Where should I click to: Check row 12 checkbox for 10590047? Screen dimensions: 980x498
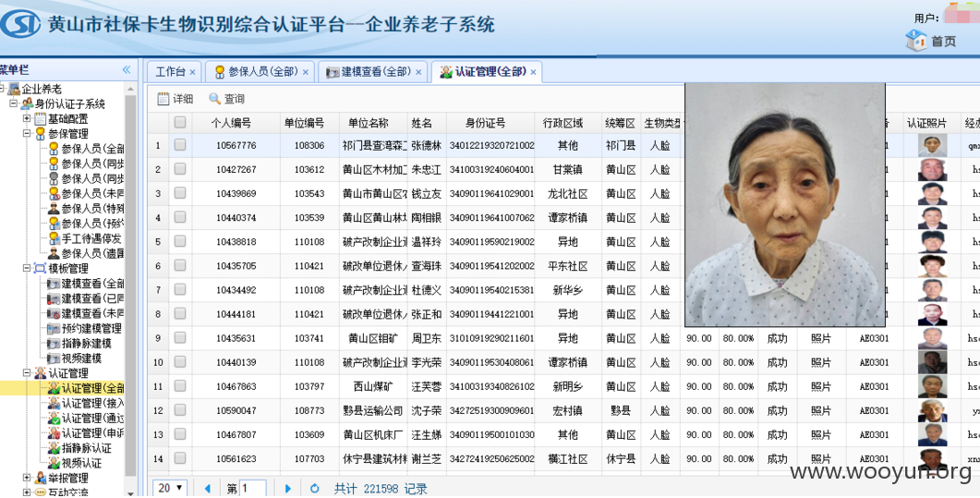(x=180, y=410)
